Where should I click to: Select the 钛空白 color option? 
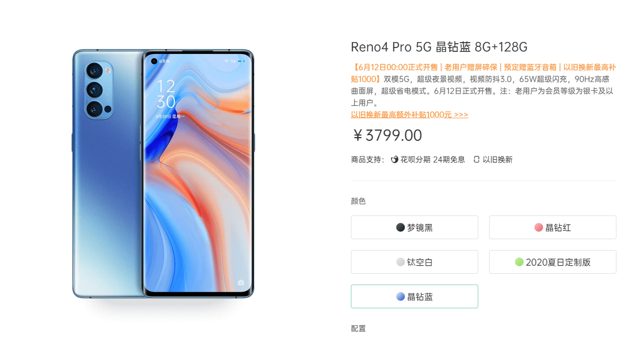pos(415,262)
